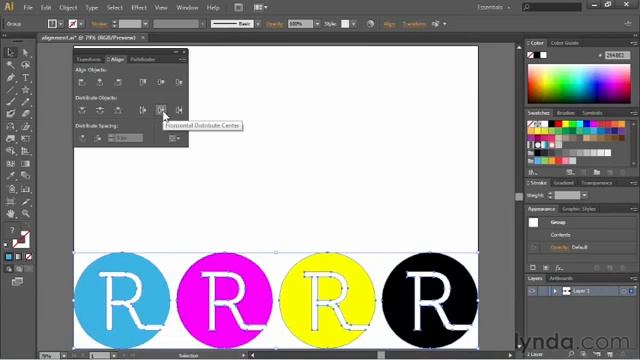Click Horizontal Distribute Right icon
Viewport: 640px width, 360px height.
[179, 110]
